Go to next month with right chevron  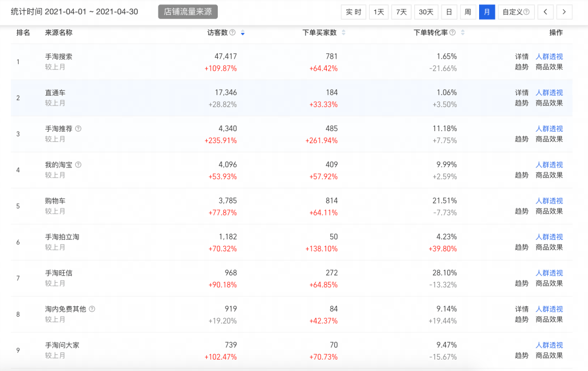click(564, 12)
